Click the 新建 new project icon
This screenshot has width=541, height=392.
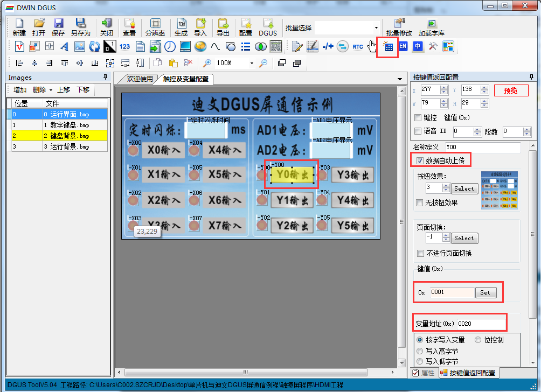[x=19, y=27]
